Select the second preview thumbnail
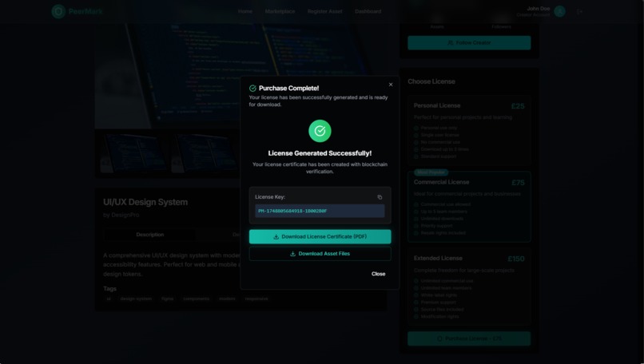644x364 pixels. click(x=205, y=153)
